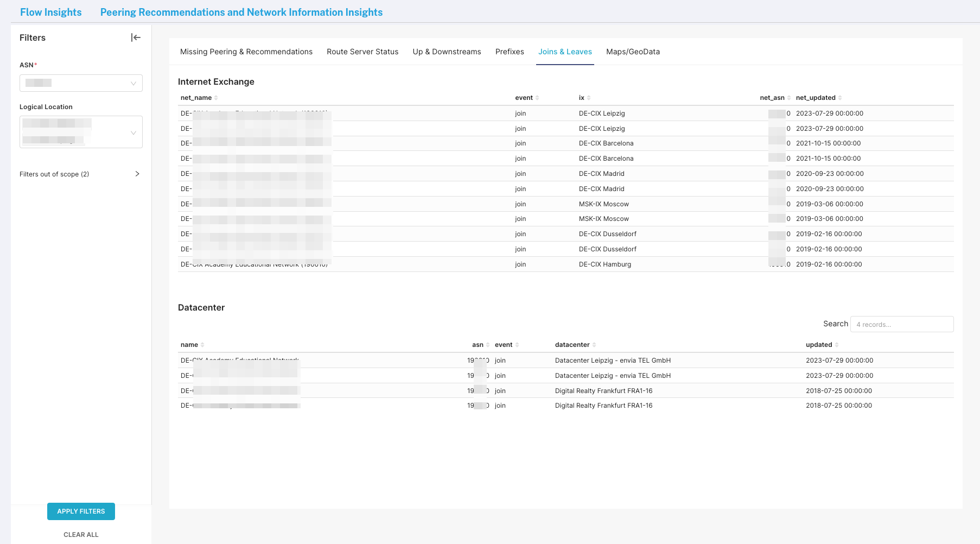
Task: Collapse the Filters panel with the arrow icon
Action: (136, 37)
